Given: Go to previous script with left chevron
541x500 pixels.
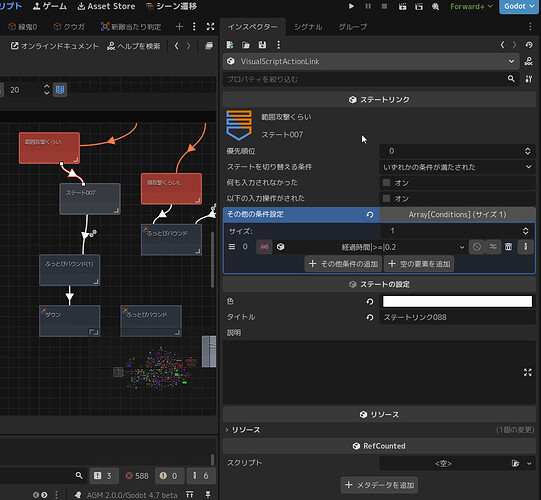Looking at the screenshot, I should (177, 46).
